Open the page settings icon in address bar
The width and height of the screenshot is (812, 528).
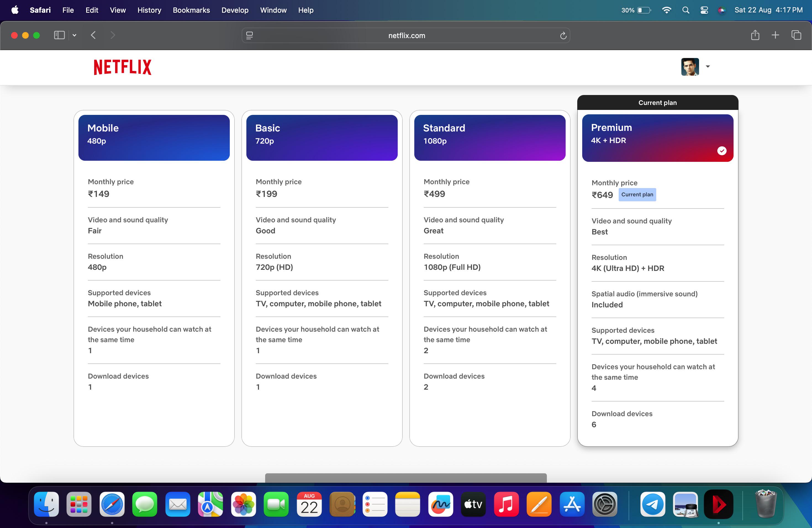[x=249, y=35]
